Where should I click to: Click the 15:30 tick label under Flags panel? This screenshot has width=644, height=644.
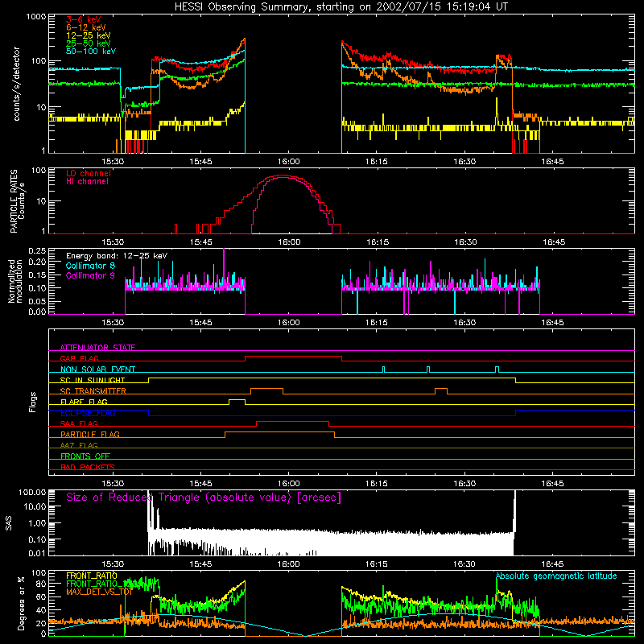pos(113,484)
